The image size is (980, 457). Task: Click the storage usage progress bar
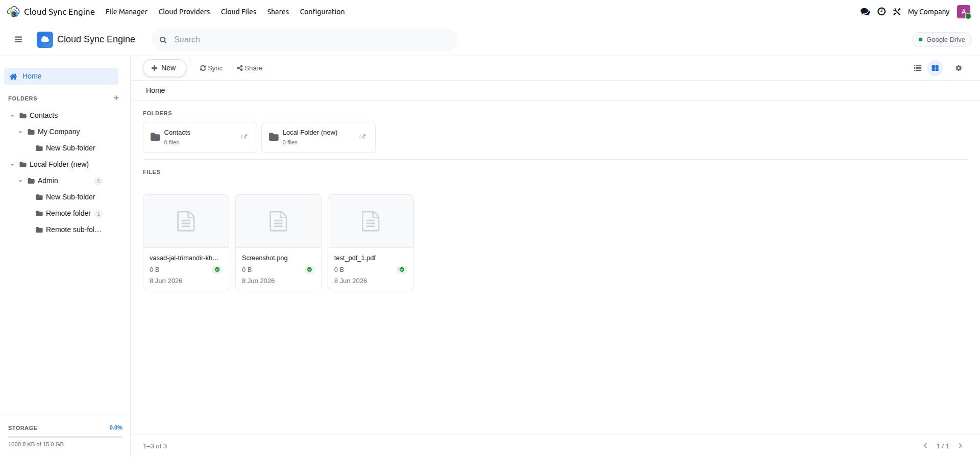click(65, 437)
